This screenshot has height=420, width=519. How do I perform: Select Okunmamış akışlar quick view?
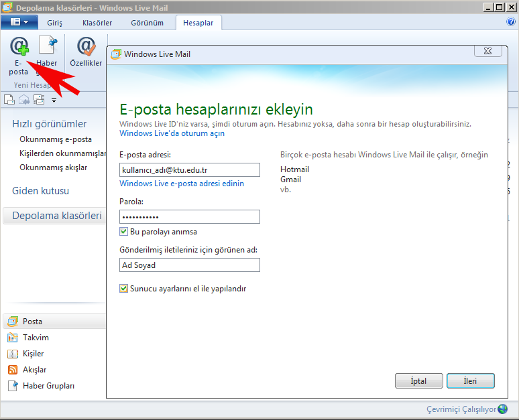tap(53, 167)
